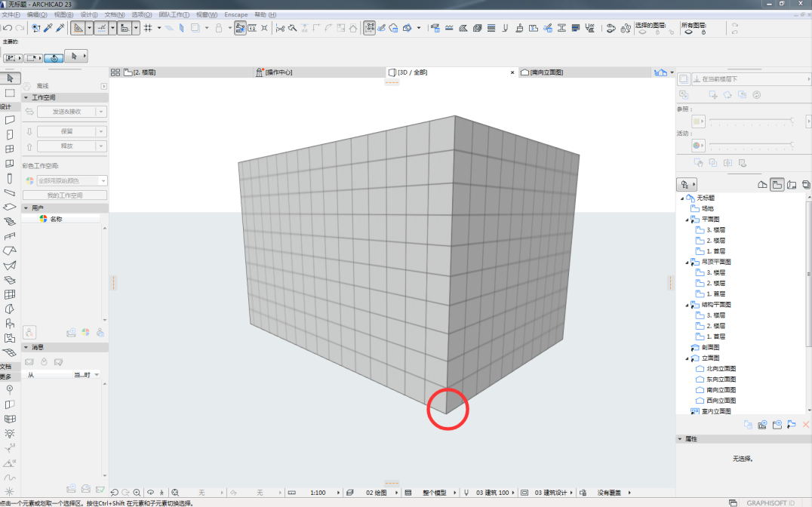Click the Wall tool in the design toolbox
The height and width of the screenshot is (507, 812).
[x=9, y=120]
